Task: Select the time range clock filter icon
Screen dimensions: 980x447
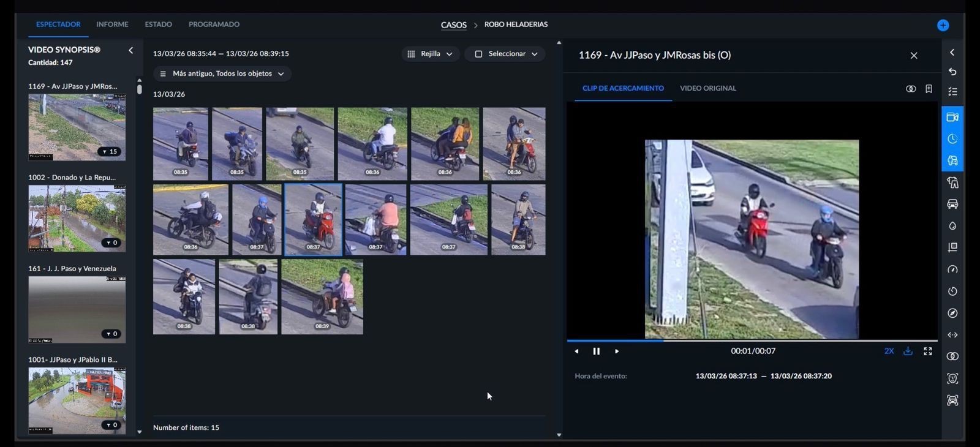Action: [952, 139]
